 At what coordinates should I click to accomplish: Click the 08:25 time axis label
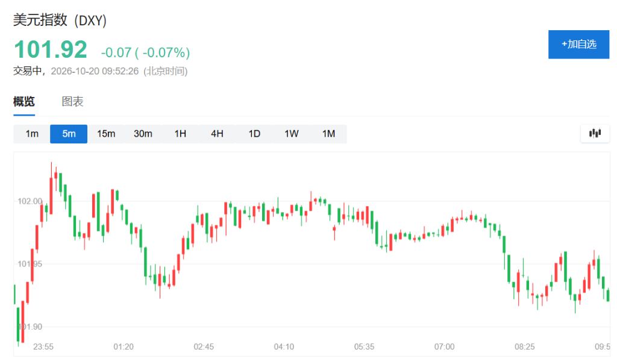click(525, 347)
